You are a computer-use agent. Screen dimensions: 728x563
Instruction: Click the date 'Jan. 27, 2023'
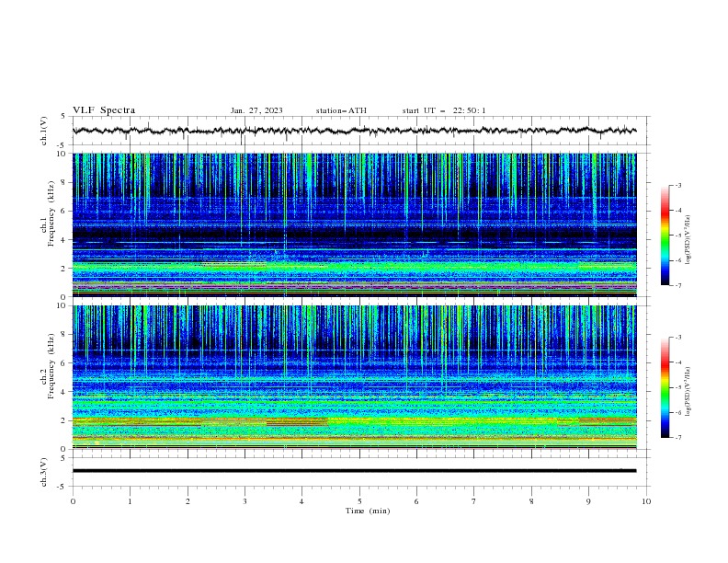[x=256, y=110]
